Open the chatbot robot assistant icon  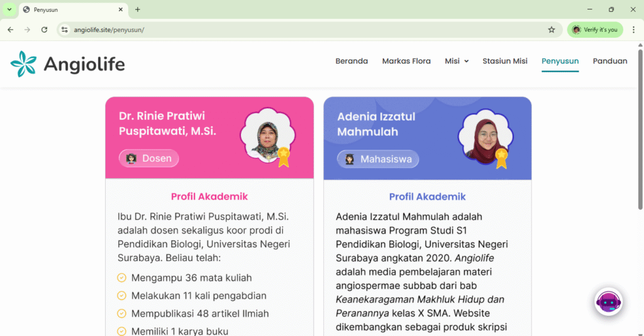(608, 302)
